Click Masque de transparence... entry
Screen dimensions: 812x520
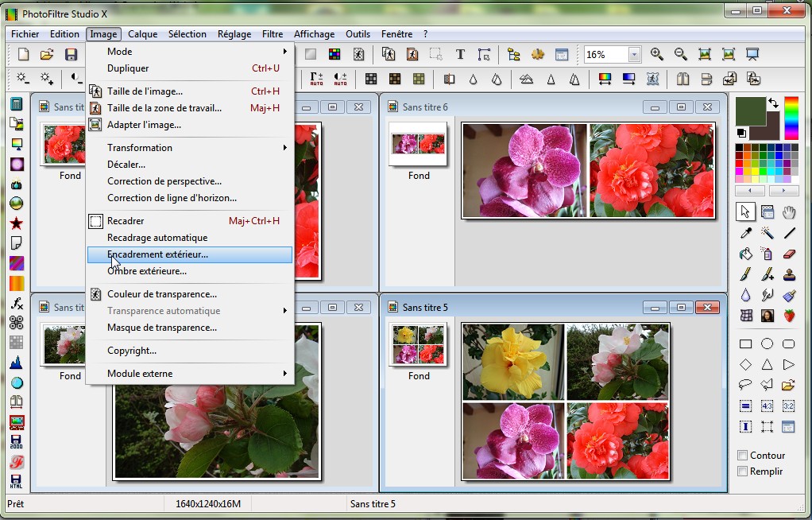[190, 328]
